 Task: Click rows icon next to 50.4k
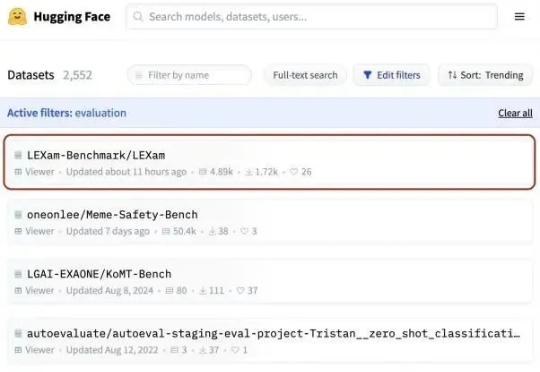pyautogui.click(x=166, y=231)
